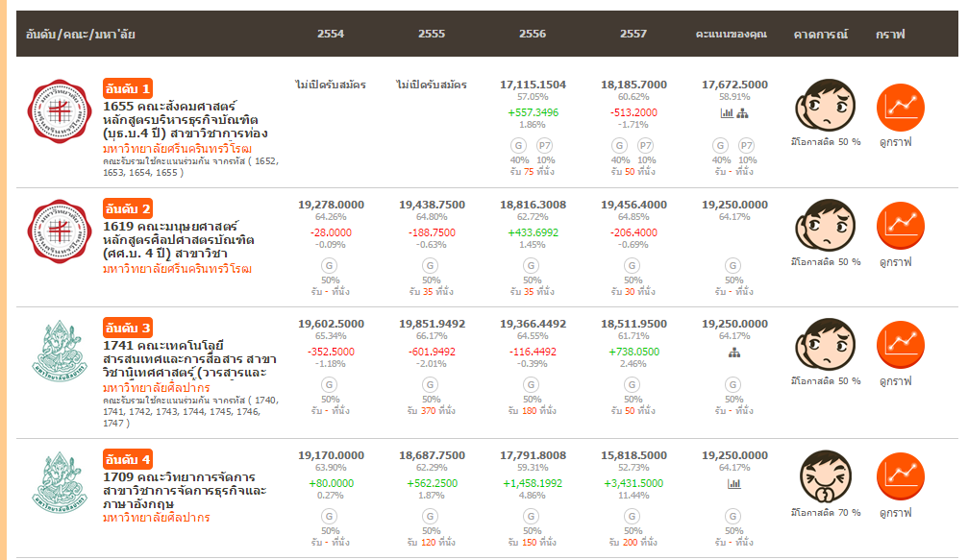Click the อันดับ 3 badge

coord(127,329)
